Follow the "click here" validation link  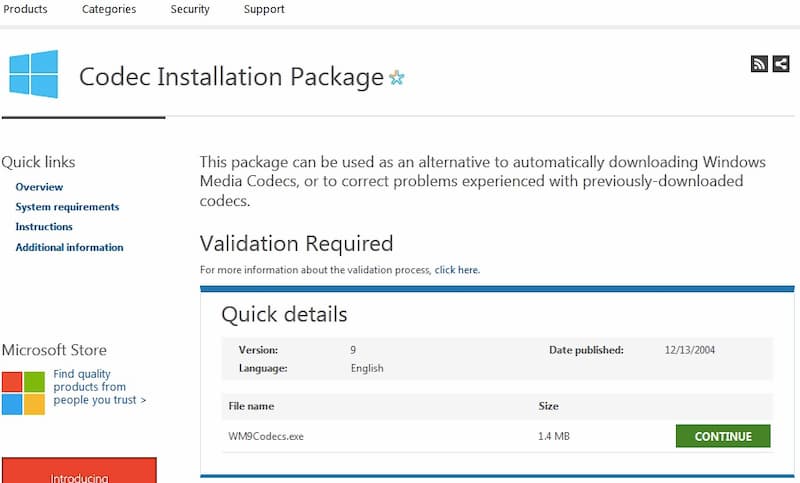click(457, 270)
